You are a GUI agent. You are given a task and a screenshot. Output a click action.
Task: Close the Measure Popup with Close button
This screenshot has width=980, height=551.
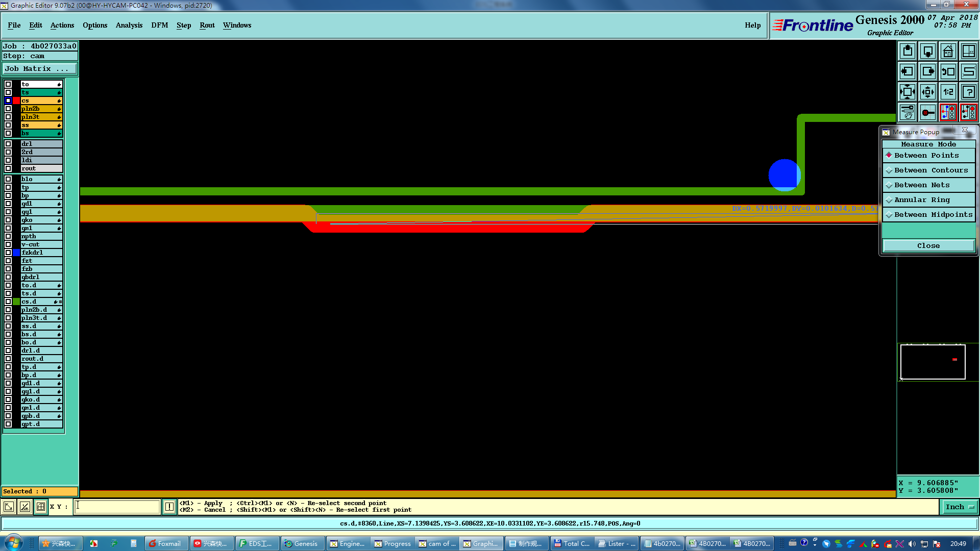(928, 245)
